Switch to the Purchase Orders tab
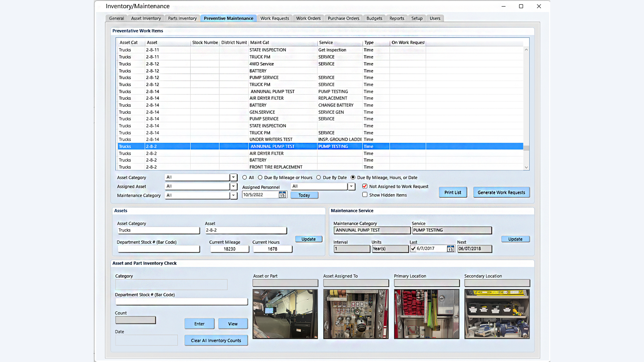Screen dimensions: 644x362 click(x=343, y=18)
